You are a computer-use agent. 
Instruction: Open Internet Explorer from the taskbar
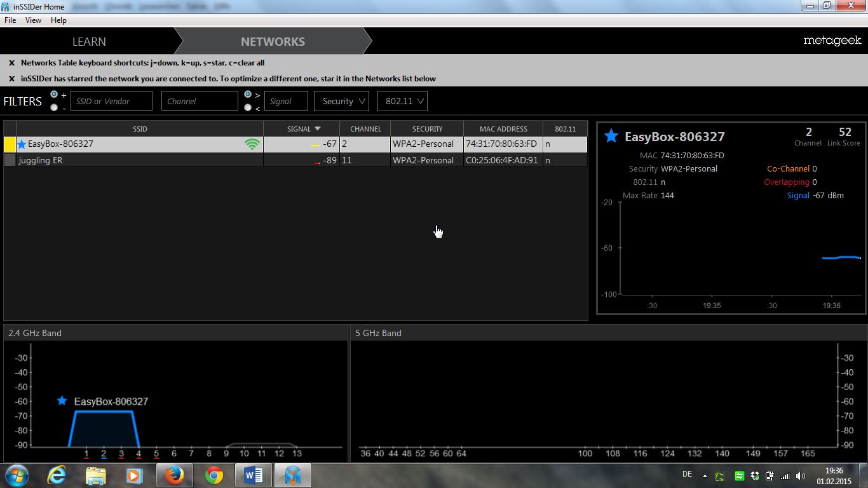point(57,475)
